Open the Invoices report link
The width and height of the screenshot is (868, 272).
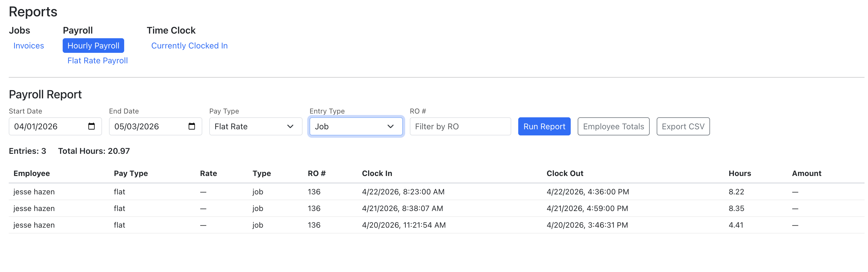click(x=29, y=46)
